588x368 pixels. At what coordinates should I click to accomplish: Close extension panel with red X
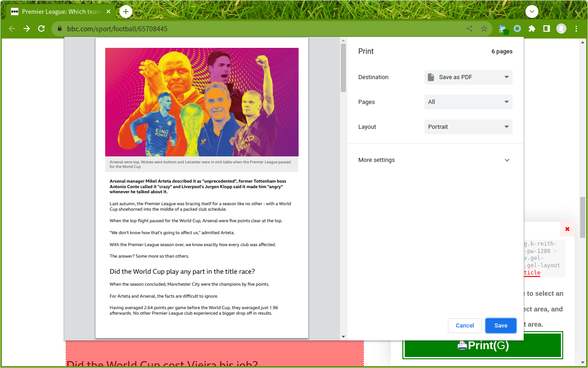(x=567, y=229)
